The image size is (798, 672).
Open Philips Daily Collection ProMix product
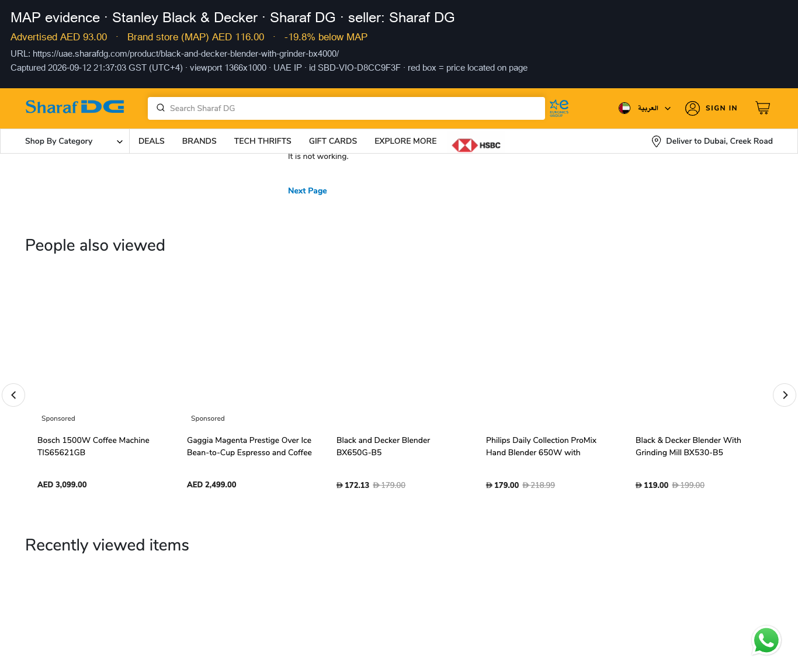542,446
